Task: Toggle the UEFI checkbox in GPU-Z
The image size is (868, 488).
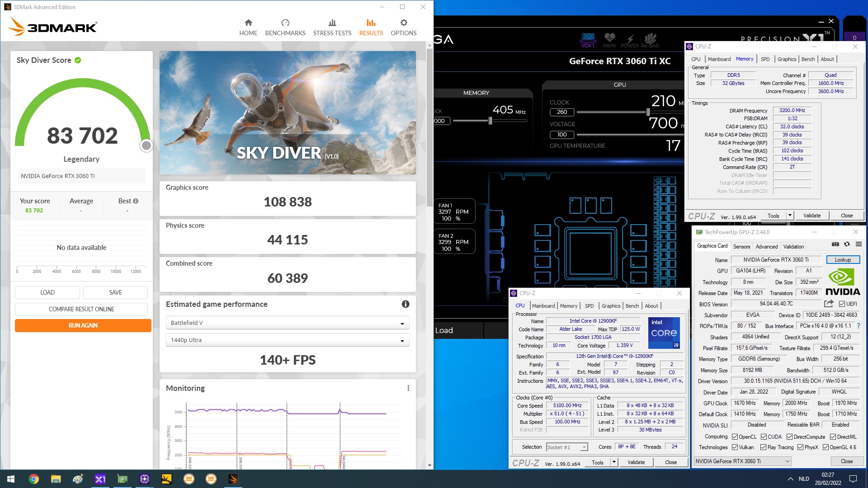Action: pos(842,304)
